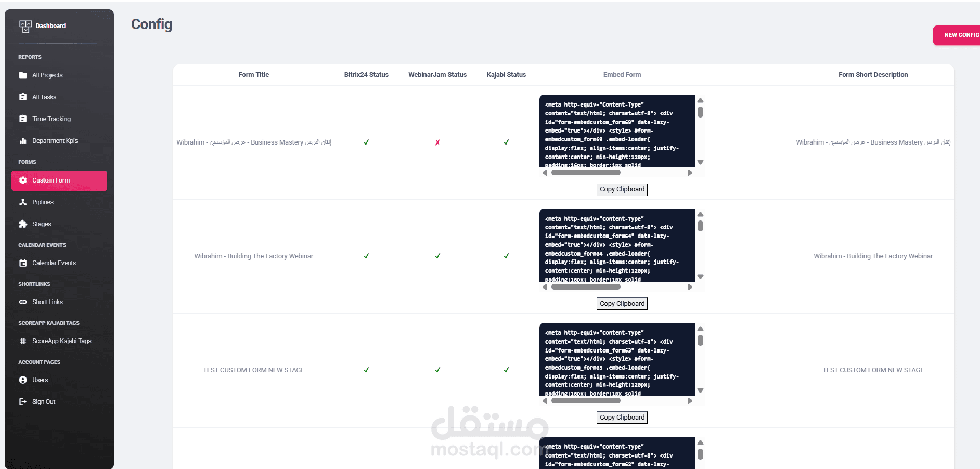980x469 pixels.
Task: Click left scroll arrow under form63 code
Action: pos(545,401)
